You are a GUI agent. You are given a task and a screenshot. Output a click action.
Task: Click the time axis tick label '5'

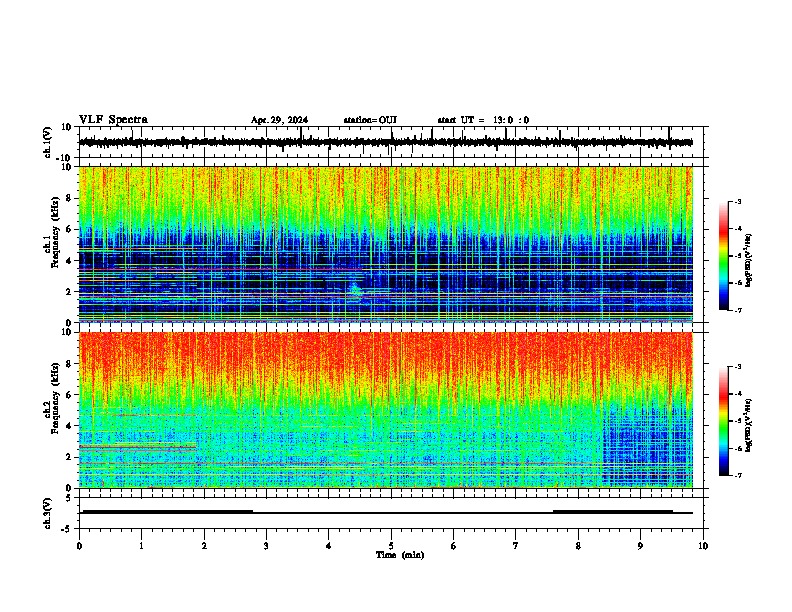[x=391, y=546]
